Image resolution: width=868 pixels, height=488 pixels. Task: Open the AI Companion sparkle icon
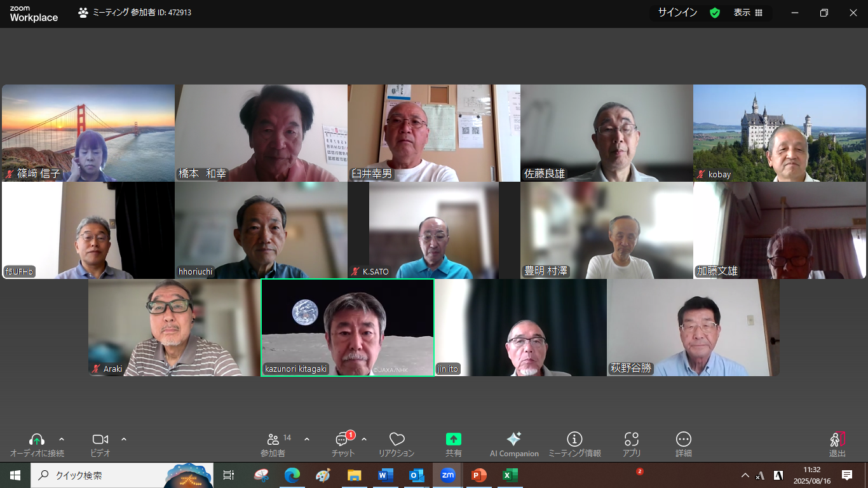pyautogui.click(x=513, y=439)
